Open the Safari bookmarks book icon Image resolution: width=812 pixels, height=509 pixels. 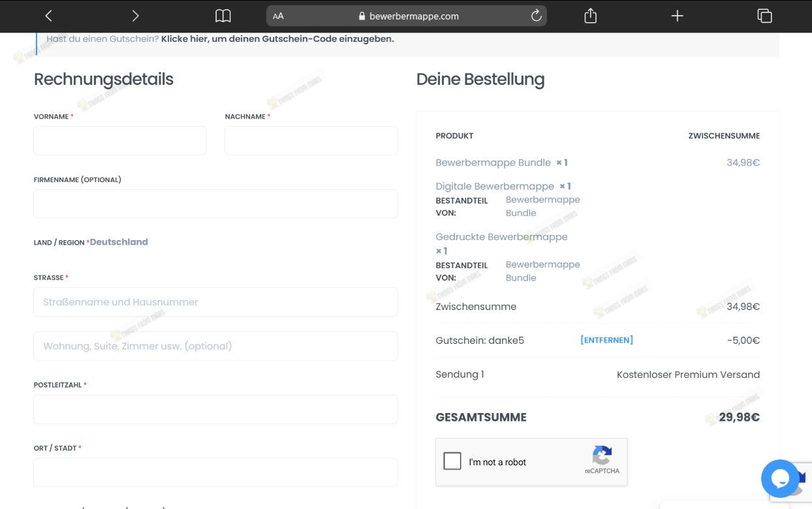click(x=223, y=16)
